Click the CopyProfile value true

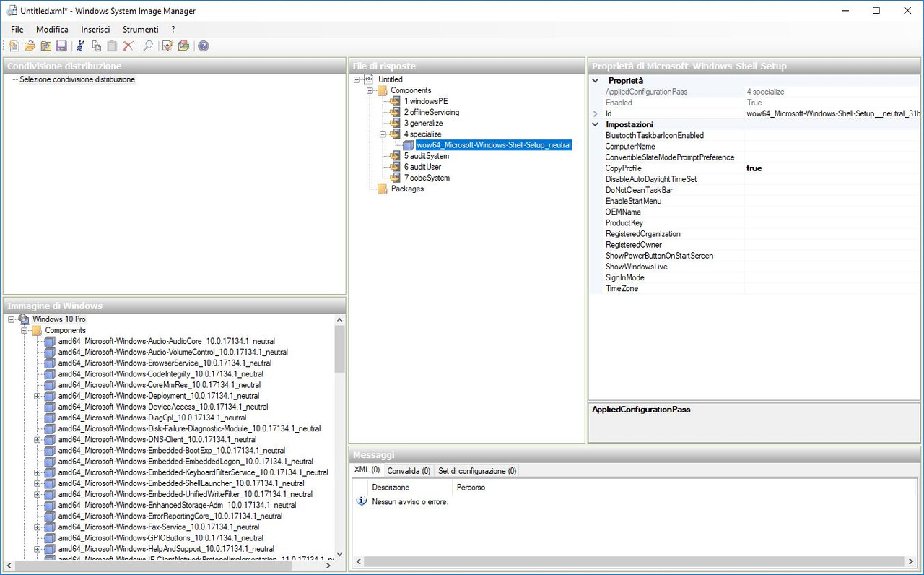(832, 168)
